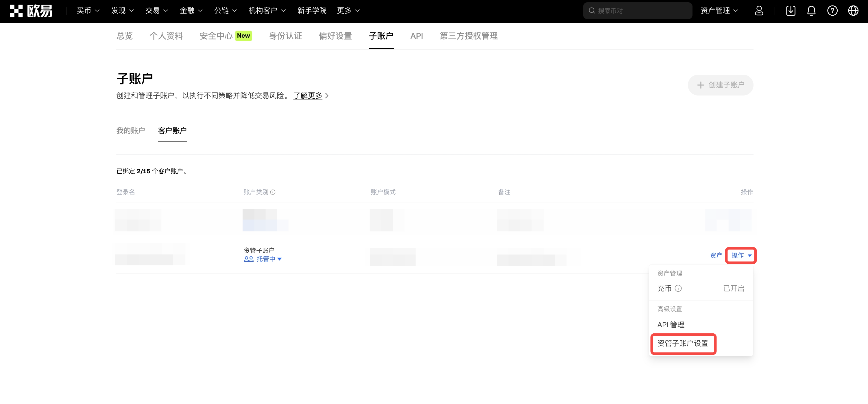This screenshot has width=868, height=404.
Task: Open the 交易 navigation dropdown
Action: (x=157, y=11)
